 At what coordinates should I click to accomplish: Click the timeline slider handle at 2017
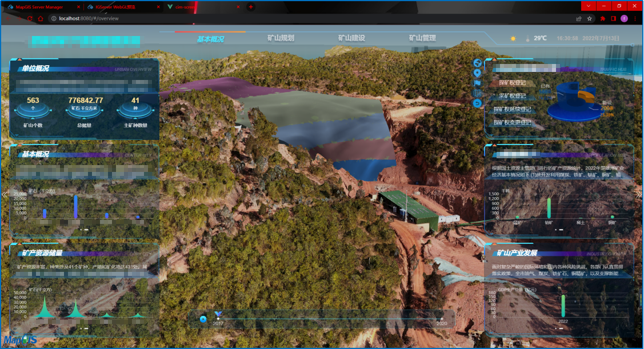pos(218,315)
